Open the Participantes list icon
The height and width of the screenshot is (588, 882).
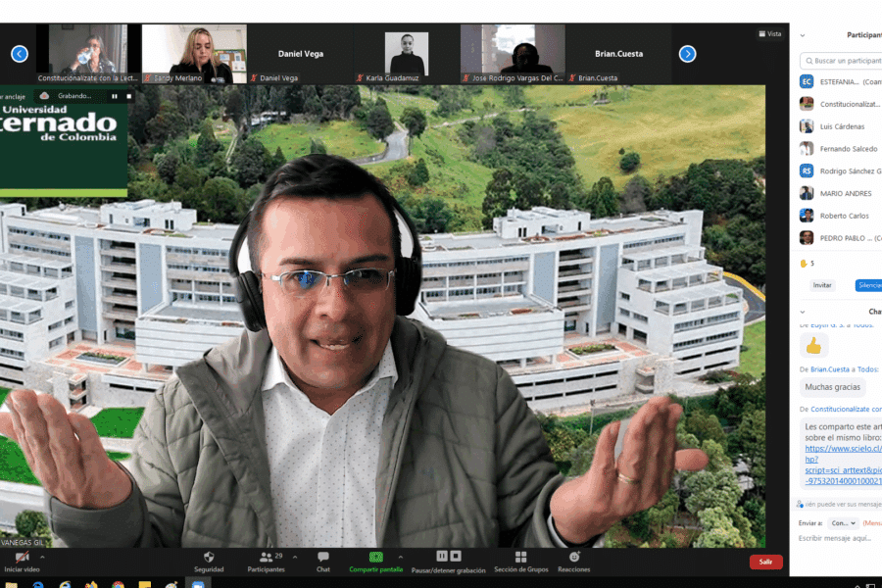click(x=266, y=558)
